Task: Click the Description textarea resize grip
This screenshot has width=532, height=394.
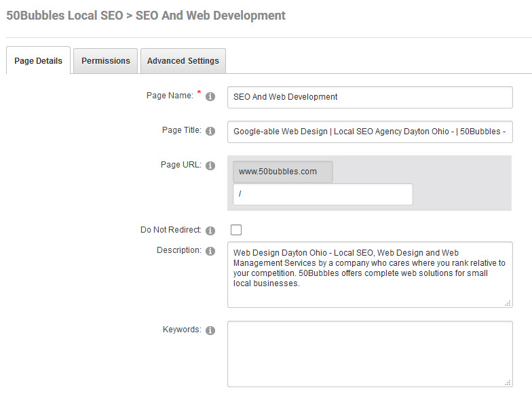Action: coord(508,303)
